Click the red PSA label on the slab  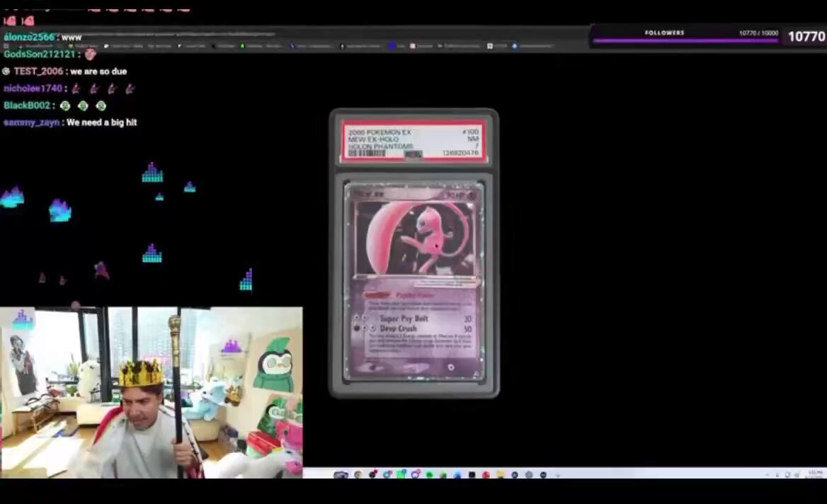(x=413, y=141)
